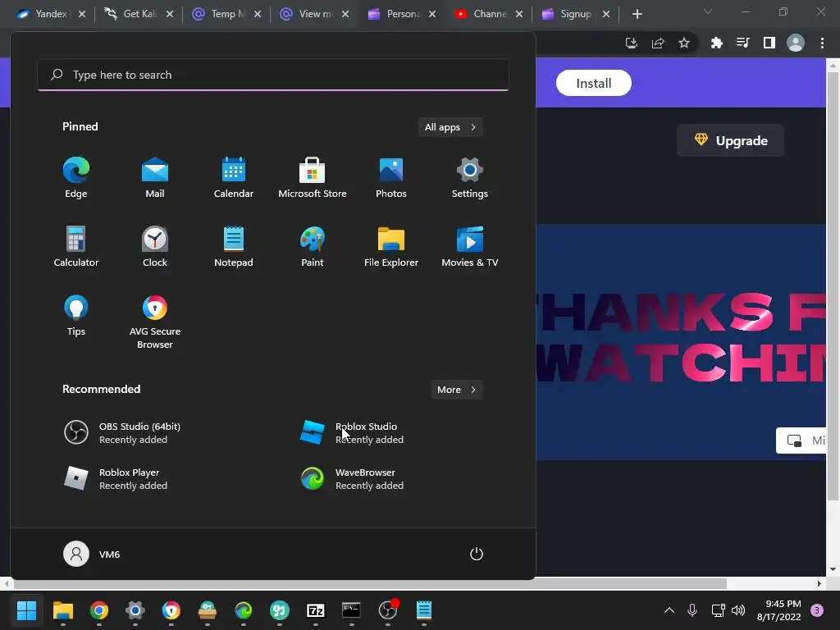Switch to OBS Studio on the taskbar
Screen dimensions: 840x630
click(388, 610)
